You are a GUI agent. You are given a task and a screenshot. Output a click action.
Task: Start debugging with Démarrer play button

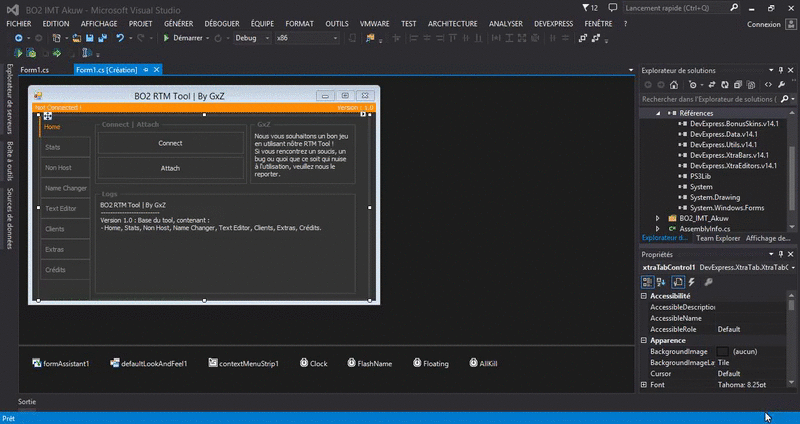click(183, 38)
